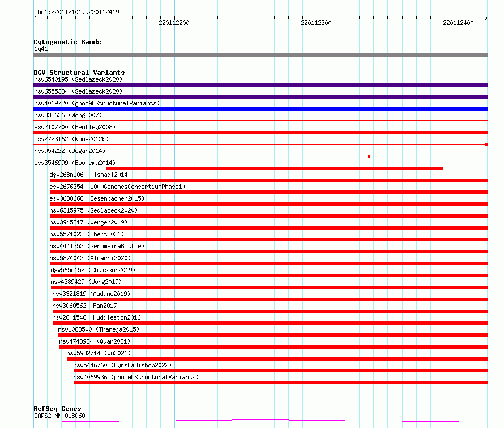Click ruler position label 220112400

(x=458, y=23)
